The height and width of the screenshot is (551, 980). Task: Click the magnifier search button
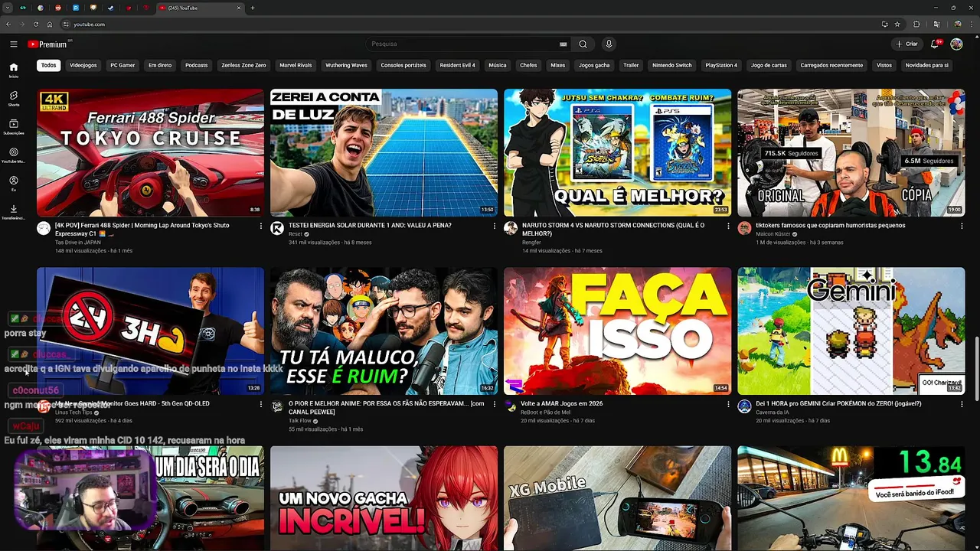tap(583, 44)
